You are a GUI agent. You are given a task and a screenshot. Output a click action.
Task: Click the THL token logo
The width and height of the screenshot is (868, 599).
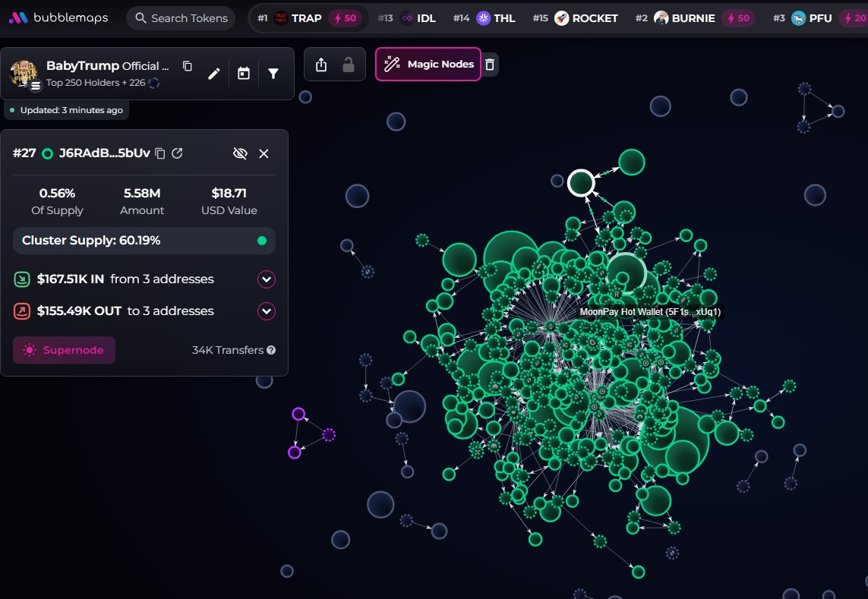tap(483, 18)
